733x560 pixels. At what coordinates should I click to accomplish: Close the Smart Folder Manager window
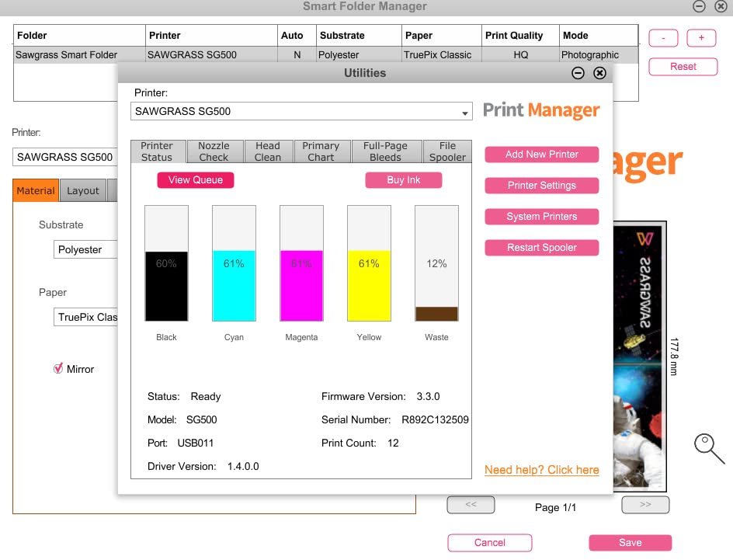click(x=721, y=6)
